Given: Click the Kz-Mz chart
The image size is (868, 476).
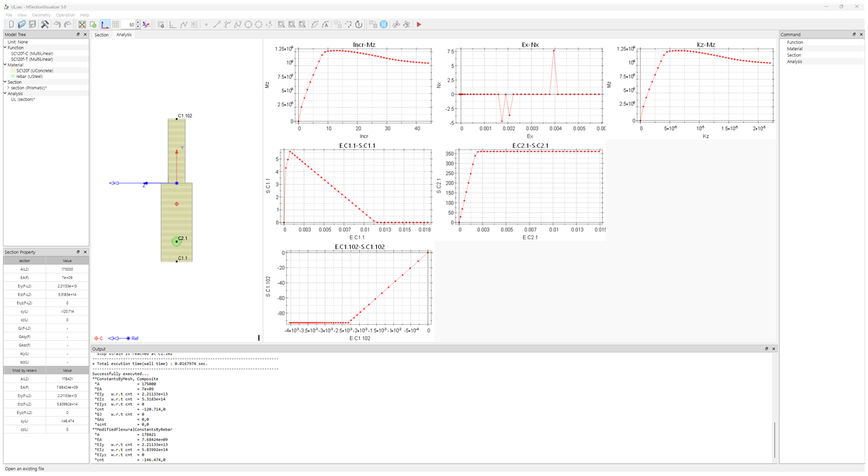Looking at the screenshot, I should 692,90.
